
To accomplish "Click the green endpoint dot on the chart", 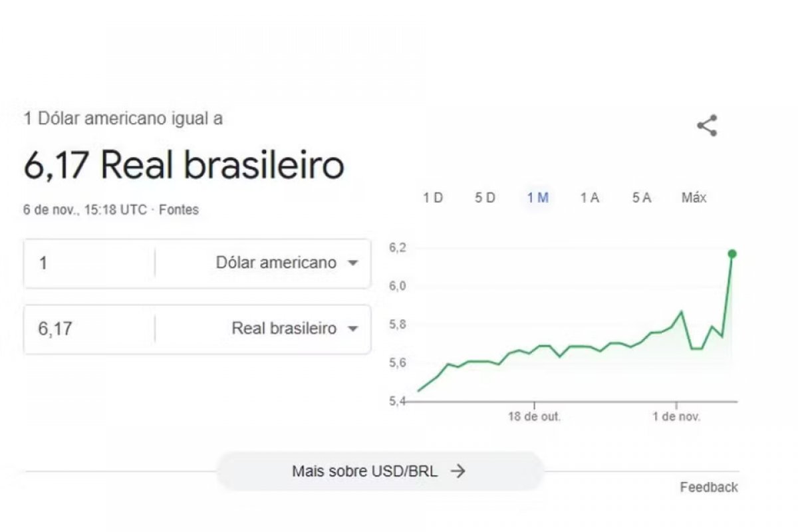I will coord(732,253).
